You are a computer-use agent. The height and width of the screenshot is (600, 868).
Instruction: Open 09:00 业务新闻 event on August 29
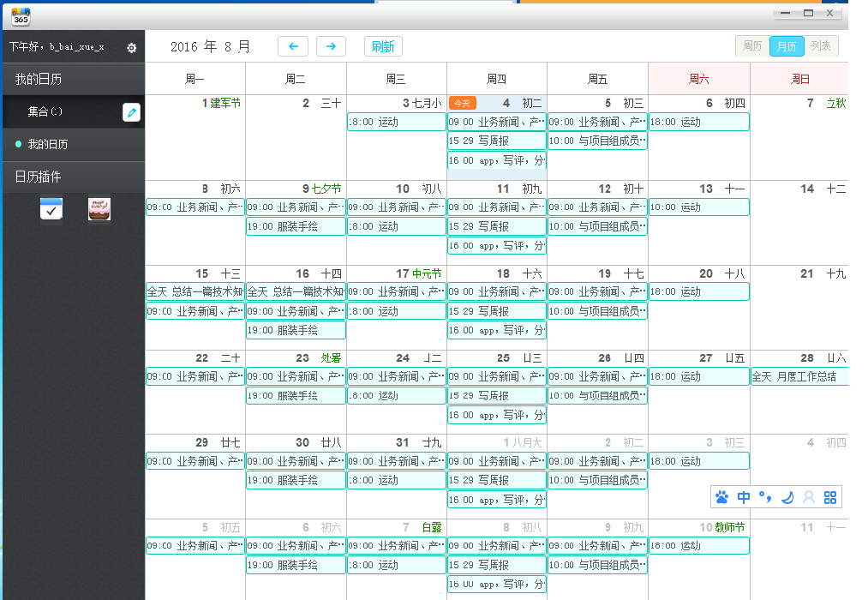click(195, 461)
